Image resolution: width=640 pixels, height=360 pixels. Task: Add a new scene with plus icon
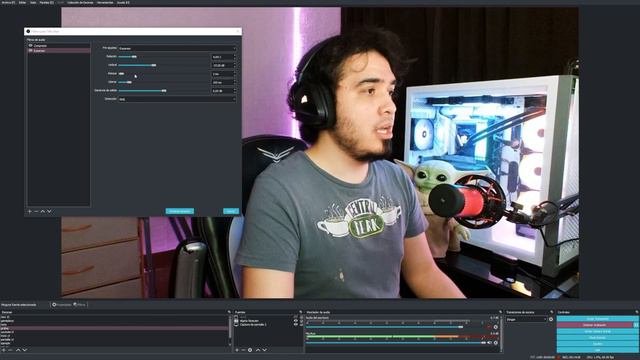click(4, 350)
